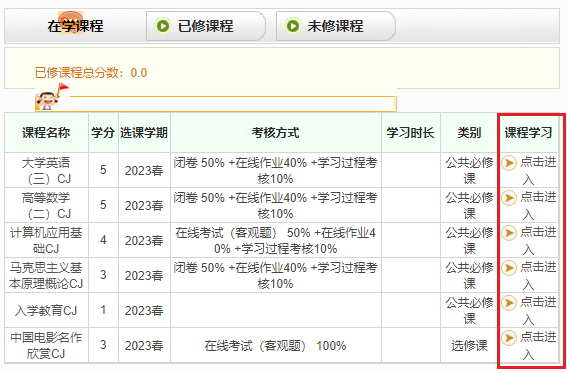Click the 学习时长 column header
Viewport: 567px width, 373px height.
410,133
